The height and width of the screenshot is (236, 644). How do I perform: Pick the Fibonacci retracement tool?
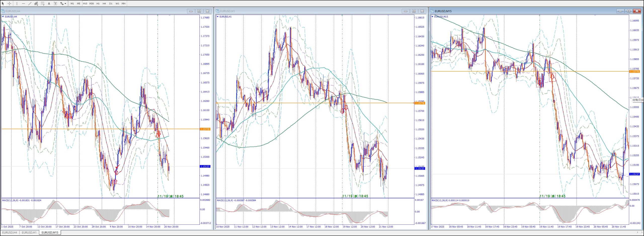tap(43, 4)
